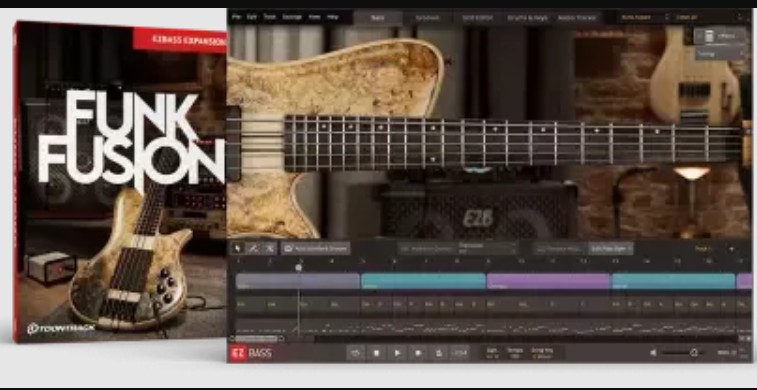
Task: Open the Edit menu
Action: click(x=252, y=17)
